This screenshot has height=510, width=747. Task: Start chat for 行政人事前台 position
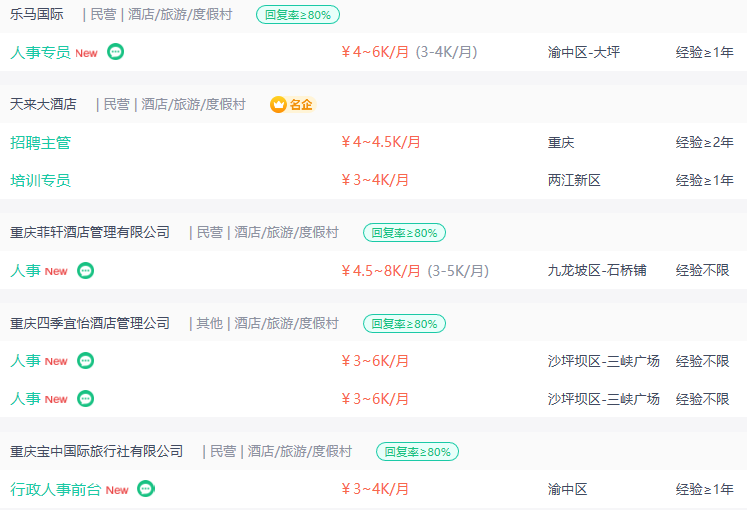[146, 489]
